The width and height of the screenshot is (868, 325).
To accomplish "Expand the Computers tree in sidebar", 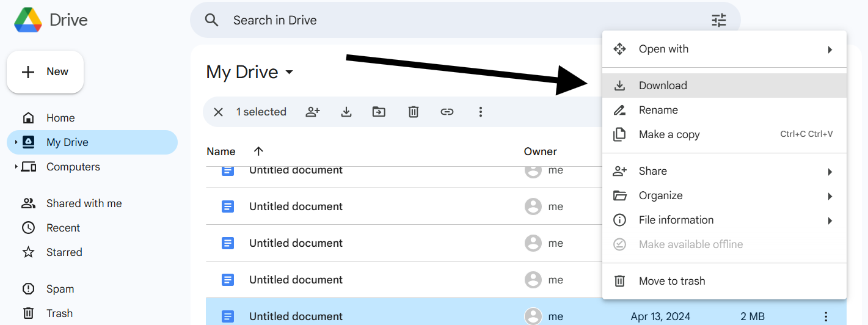I will (16, 167).
